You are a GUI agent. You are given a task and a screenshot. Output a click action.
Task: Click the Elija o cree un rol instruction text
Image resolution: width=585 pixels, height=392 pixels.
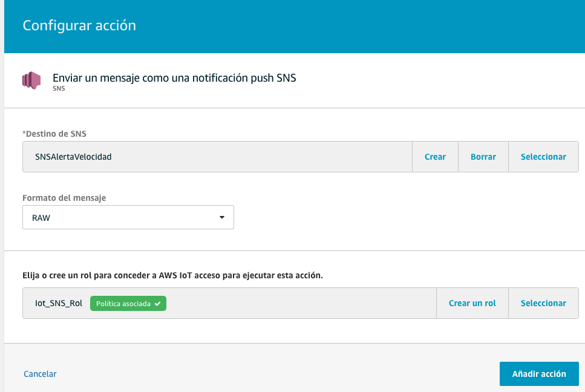pos(173,275)
